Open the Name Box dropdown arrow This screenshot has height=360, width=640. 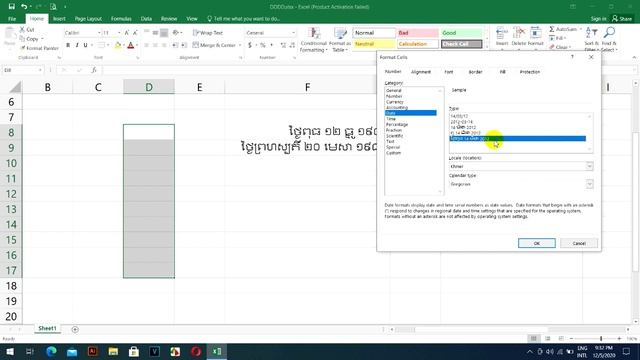tap(40, 70)
